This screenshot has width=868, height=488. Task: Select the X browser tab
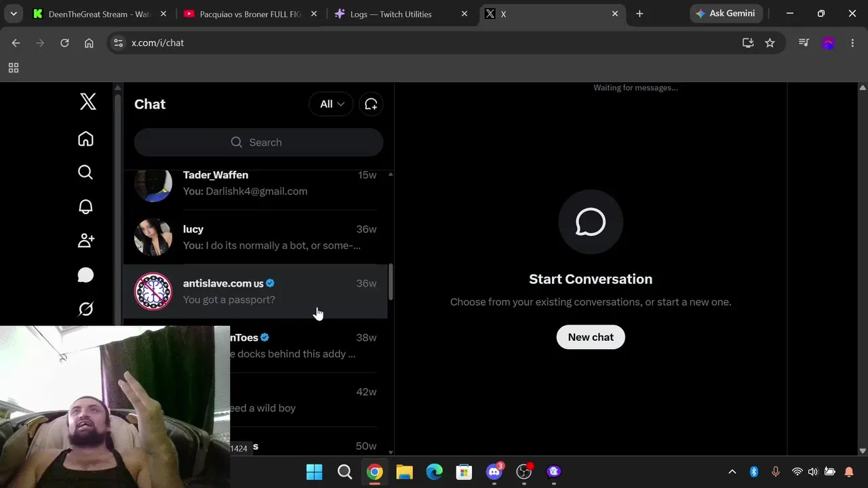(551, 14)
